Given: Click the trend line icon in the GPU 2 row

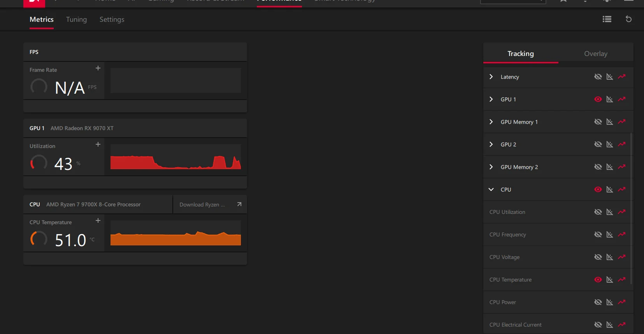Looking at the screenshot, I should click(x=622, y=144).
